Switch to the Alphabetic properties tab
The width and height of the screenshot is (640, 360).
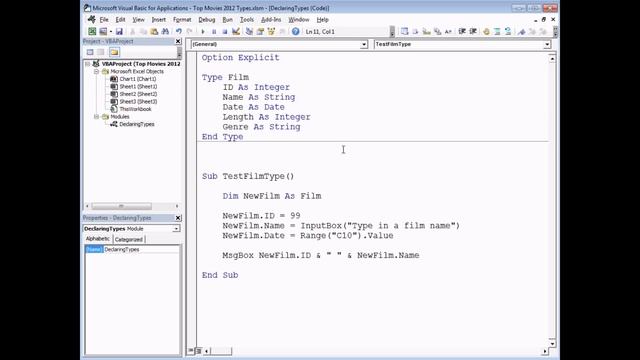98,239
